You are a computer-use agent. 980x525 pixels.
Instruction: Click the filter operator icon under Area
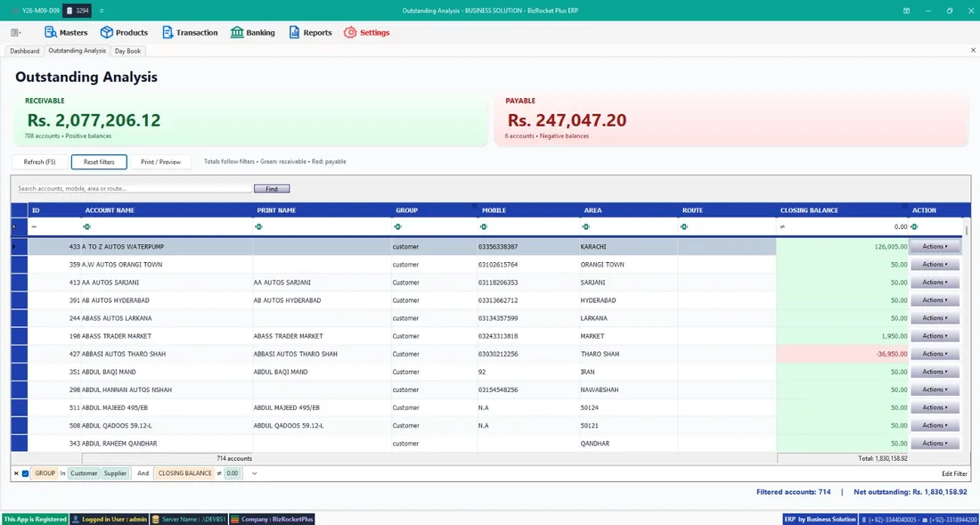coord(585,227)
